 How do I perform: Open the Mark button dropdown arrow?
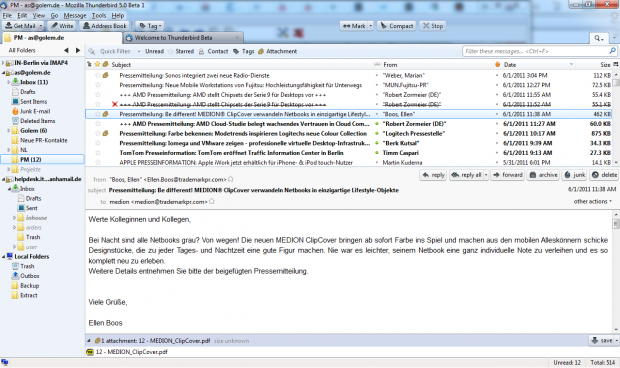(x=370, y=26)
